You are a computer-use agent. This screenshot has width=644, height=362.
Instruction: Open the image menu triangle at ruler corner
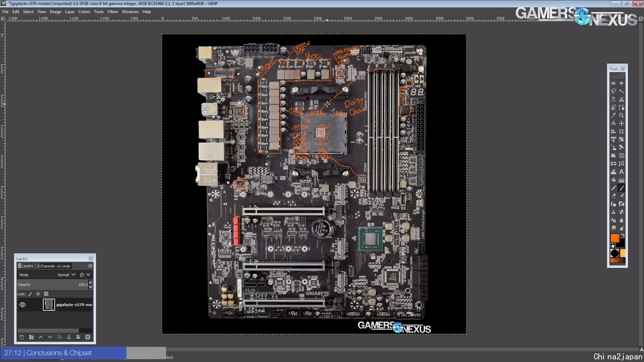pyautogui.click(x=3, y=18)
